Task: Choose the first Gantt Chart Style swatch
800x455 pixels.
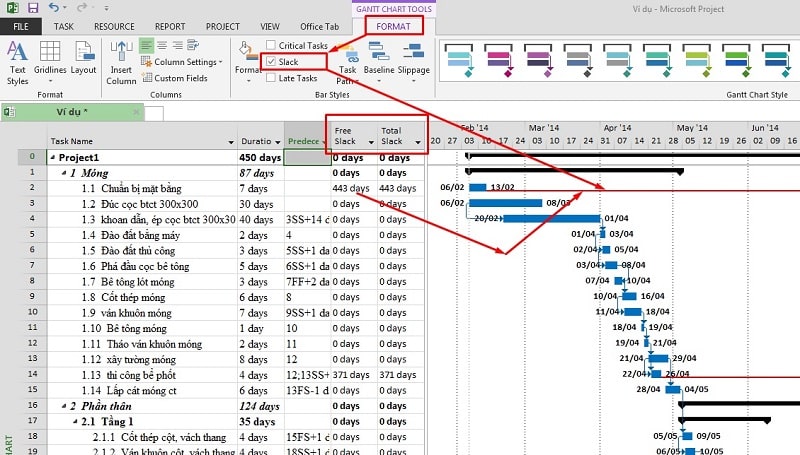Action: pos(472,60)
